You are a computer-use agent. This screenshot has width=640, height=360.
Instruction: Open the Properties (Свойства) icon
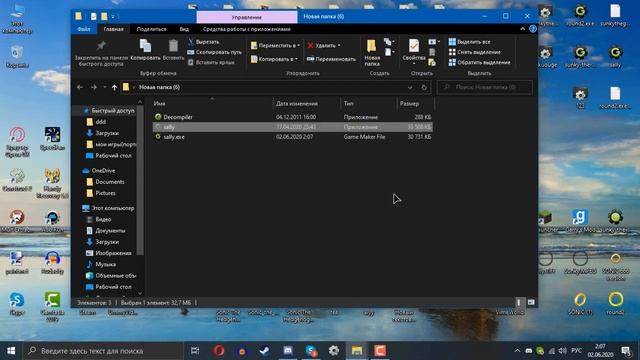[x=414, y=46]
